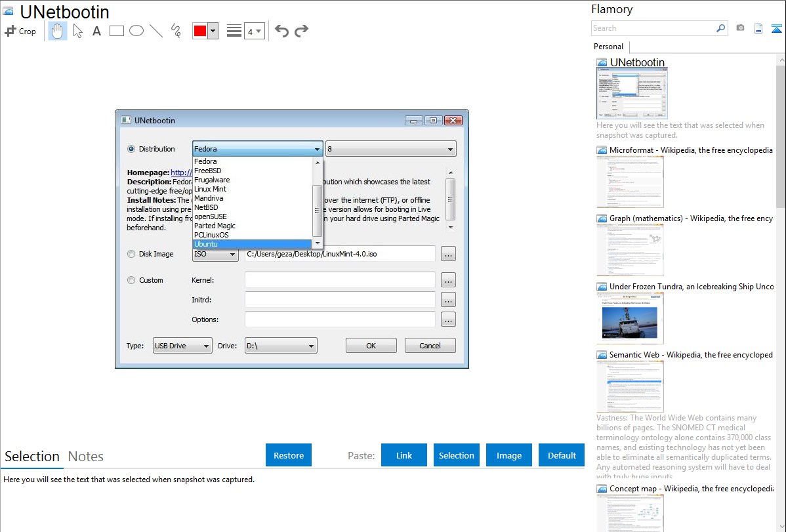Select the Custom radio button
This screenshot has height=532, width=786.
pyautogui.click(x=131, y=280)
